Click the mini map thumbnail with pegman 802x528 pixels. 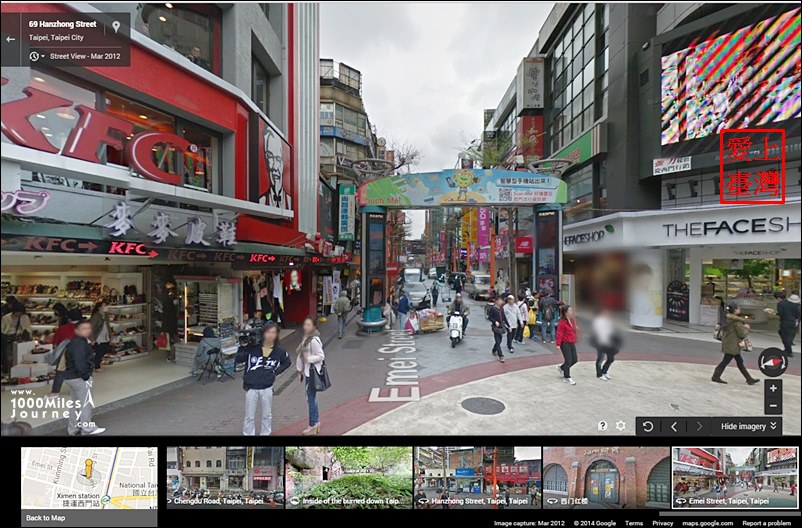[x=89, y=478]
